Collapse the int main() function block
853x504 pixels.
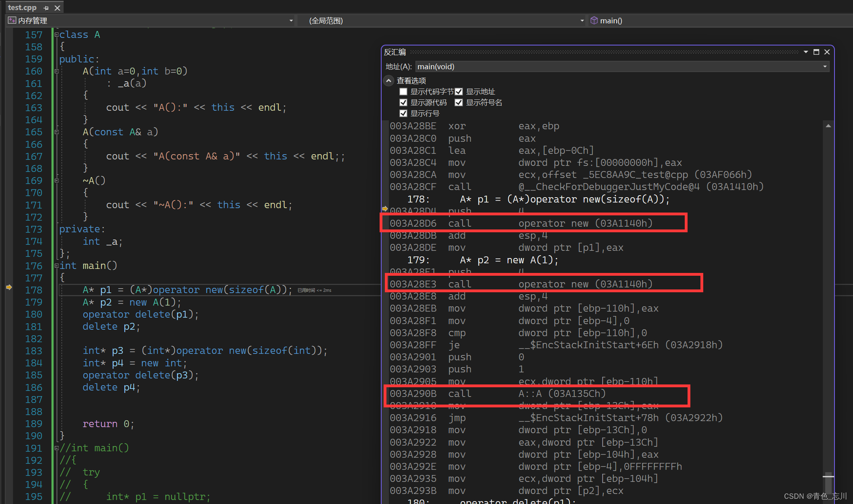[56, 266]
